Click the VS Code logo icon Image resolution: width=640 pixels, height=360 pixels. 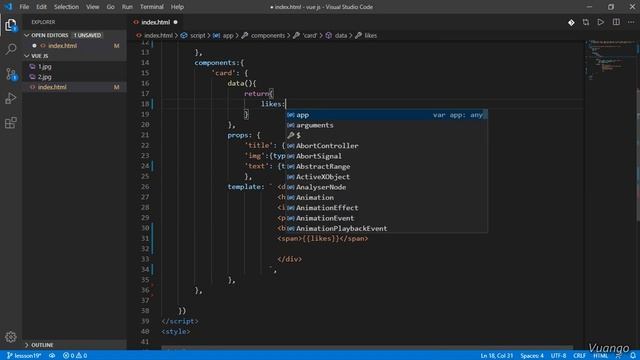tap(9, 7)
